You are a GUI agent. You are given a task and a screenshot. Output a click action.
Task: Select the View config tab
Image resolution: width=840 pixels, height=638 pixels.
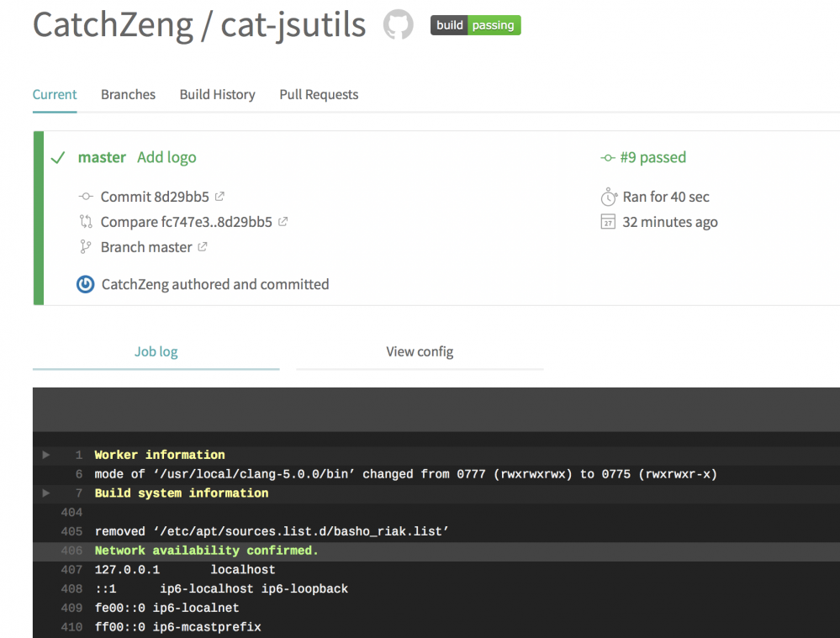420,352
